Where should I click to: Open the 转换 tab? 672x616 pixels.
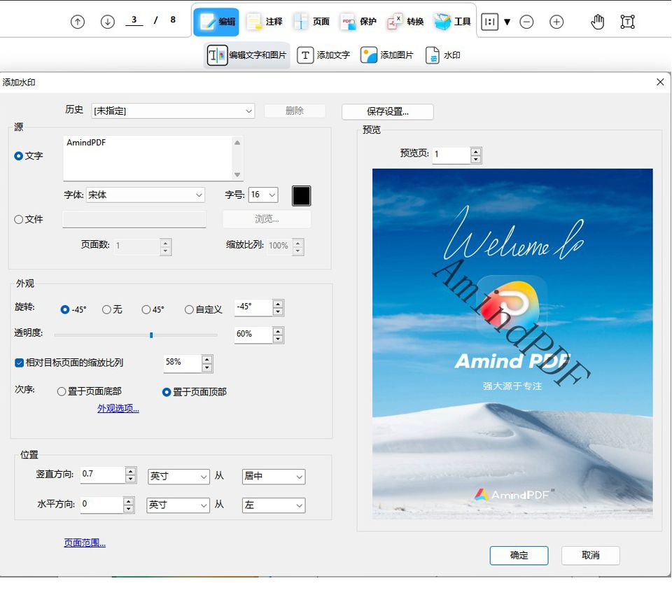[405, 22]
